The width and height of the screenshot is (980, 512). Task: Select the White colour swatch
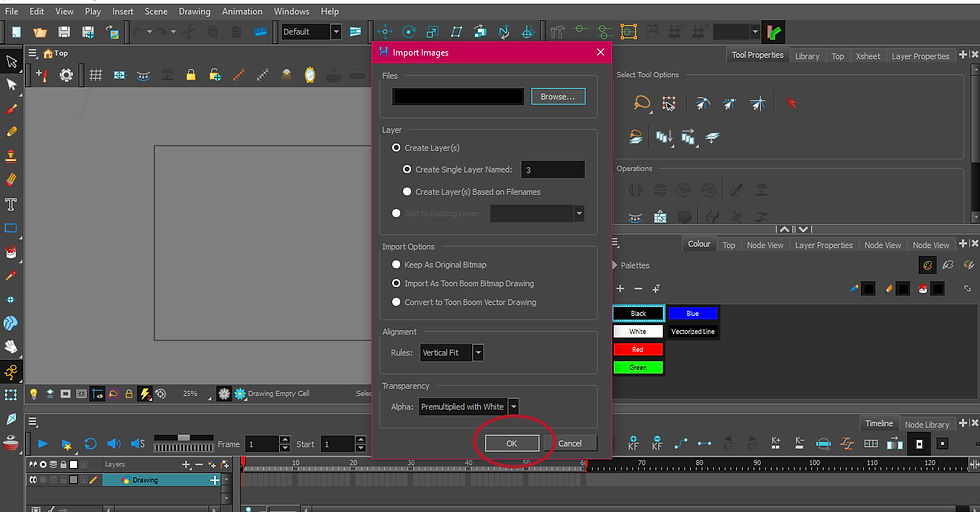point(638,331)
